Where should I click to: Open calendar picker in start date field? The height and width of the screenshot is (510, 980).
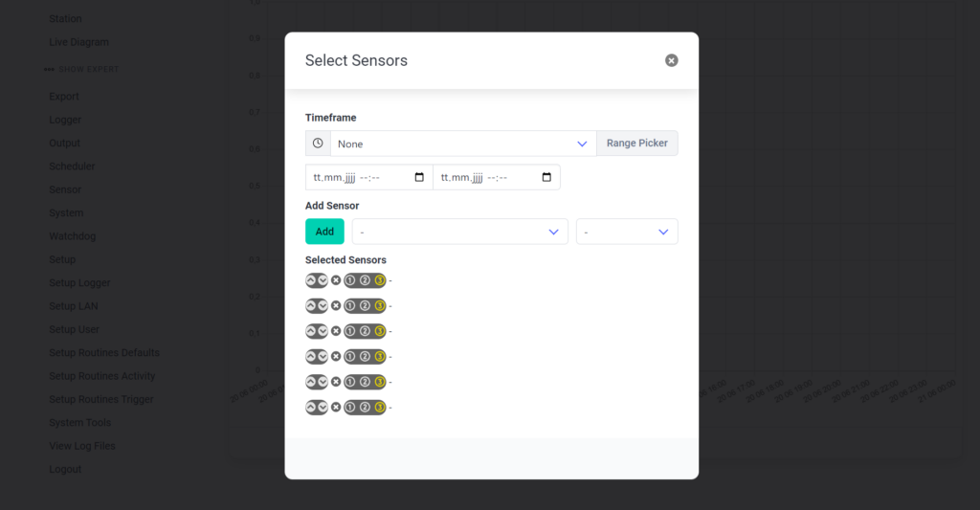tap(419, 178)
